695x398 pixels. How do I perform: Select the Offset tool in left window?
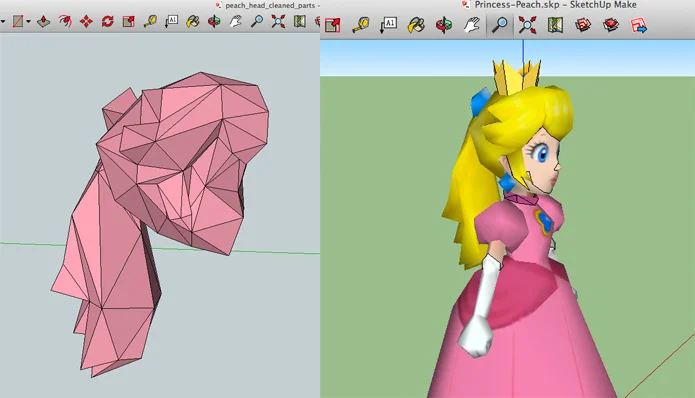pos(65,21)
